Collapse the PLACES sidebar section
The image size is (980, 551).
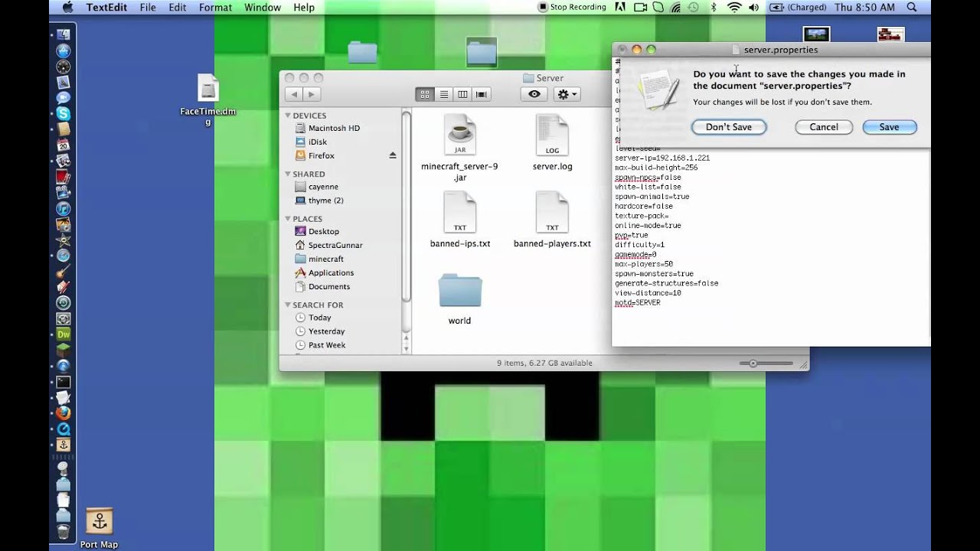(x=288, y=219)
